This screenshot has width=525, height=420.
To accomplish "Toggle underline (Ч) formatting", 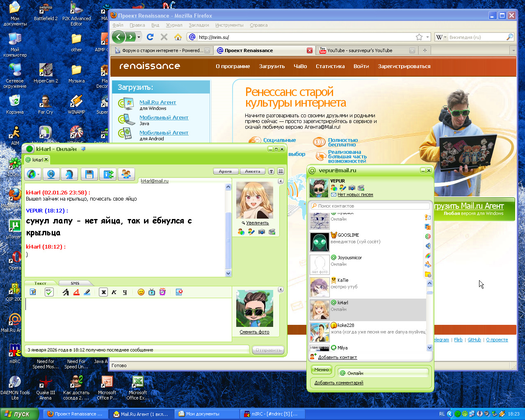I will [x=125, y=292].
